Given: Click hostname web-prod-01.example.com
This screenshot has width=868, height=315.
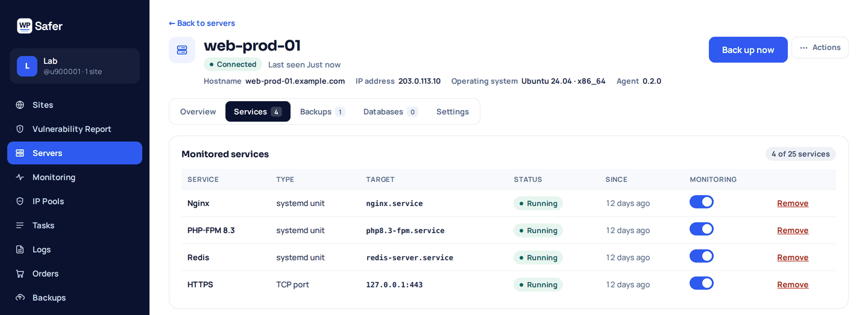Looking at the screenshot, I should coord(295,81).
